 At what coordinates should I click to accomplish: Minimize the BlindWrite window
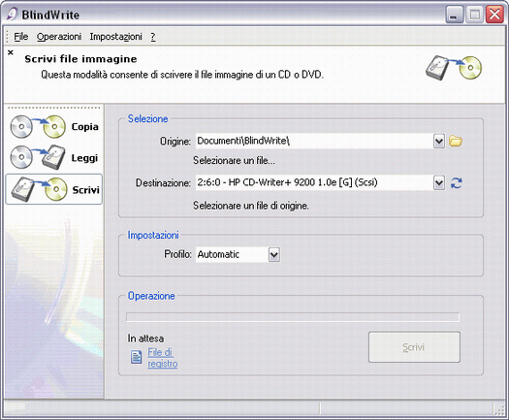[x=455, y=15]
